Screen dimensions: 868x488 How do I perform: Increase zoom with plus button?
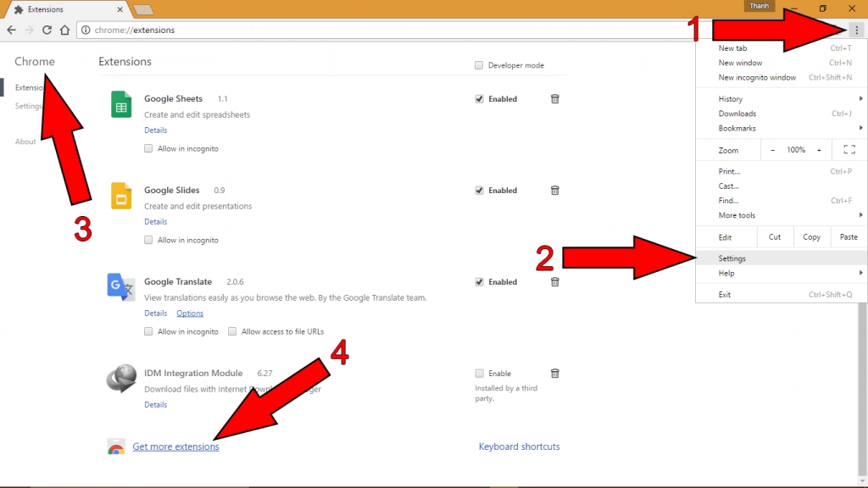(820, 150)
